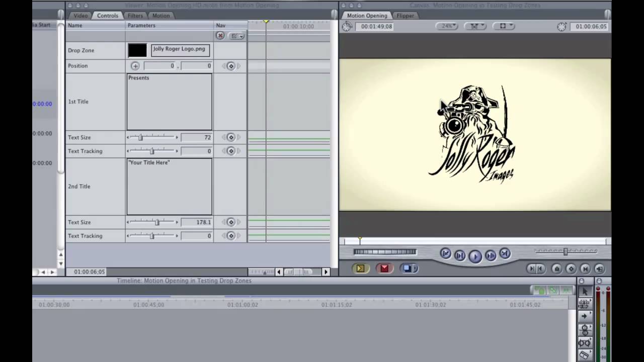Viewport: 644px width, 362px height.
Task: Click the 1st Title text box
Action: [x=169, y=102]
